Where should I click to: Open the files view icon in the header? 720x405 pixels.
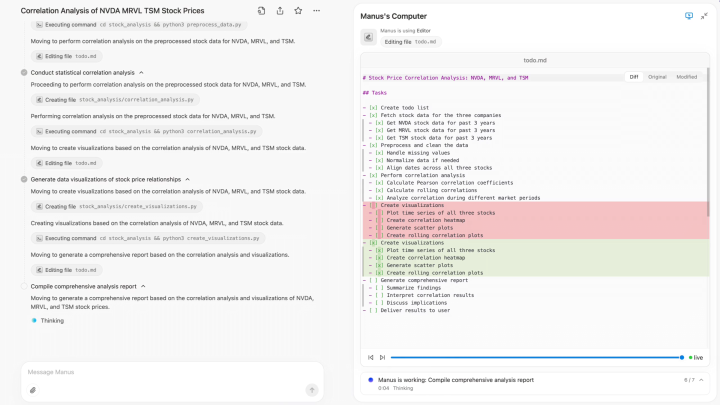coord(261,11)
